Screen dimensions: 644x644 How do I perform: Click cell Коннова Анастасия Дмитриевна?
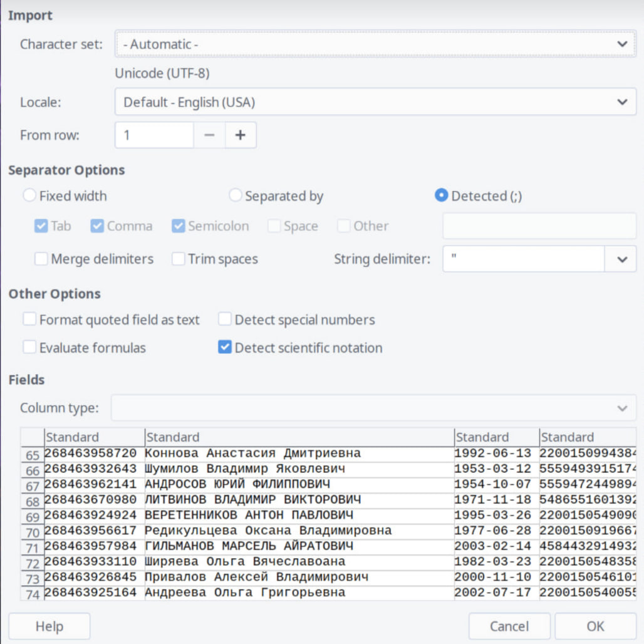pos(299,454)
